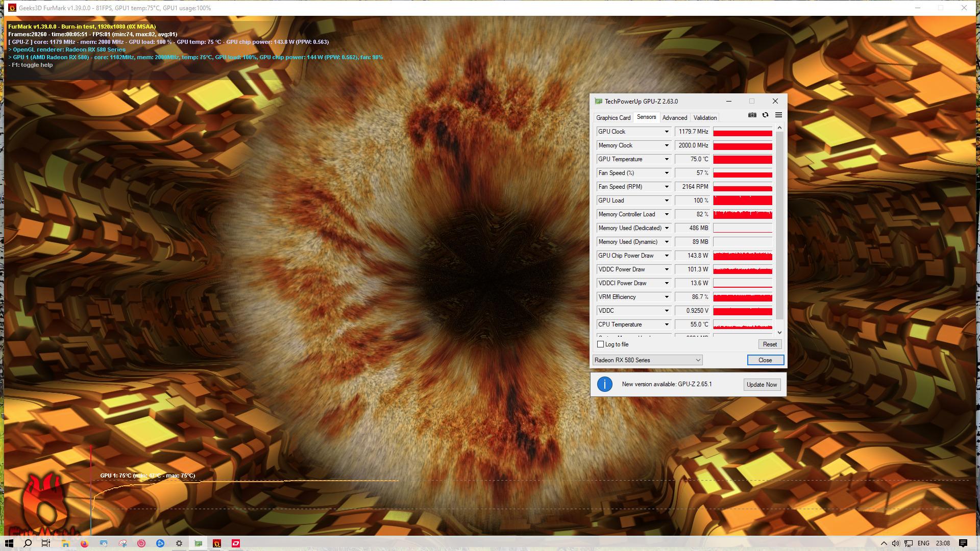Open FurMark from the taskbar

coord(217,543)
